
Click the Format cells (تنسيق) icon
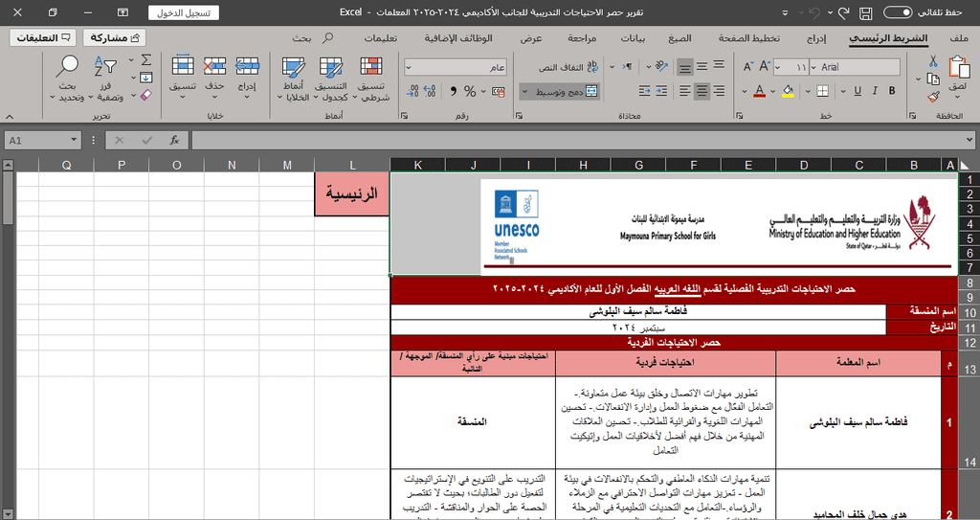tap(183, 66)
